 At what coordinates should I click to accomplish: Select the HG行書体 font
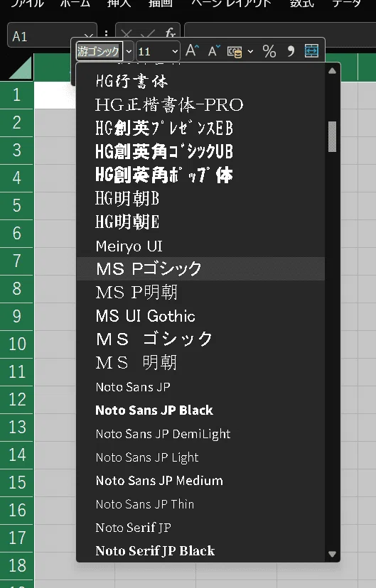(200, 81)
